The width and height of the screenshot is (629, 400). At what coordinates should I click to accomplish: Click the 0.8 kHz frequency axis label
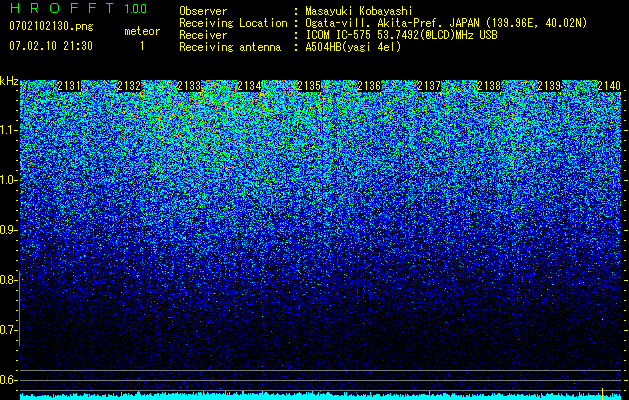[9, 280]
